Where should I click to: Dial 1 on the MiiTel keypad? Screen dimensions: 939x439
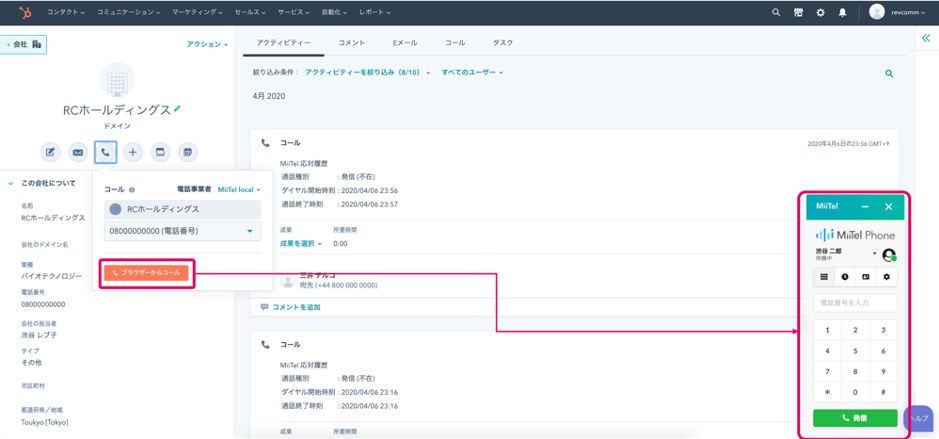[x=828, y=330]
